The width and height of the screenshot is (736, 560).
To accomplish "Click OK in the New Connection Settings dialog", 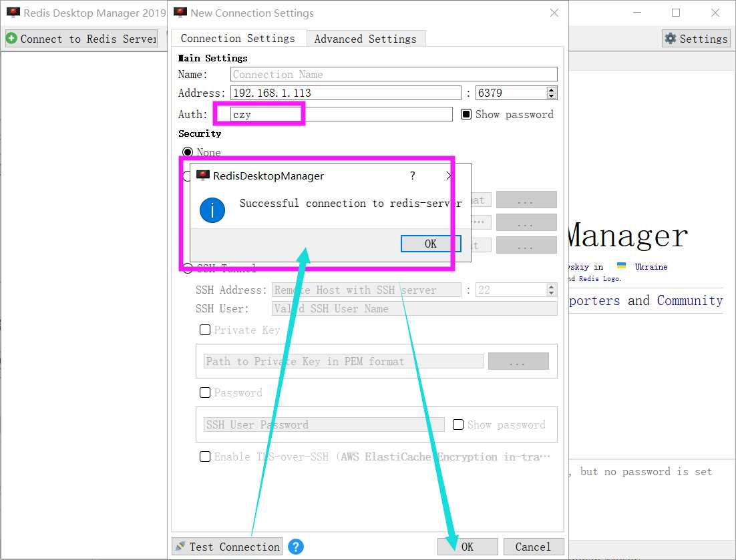I will pos(467,547).
